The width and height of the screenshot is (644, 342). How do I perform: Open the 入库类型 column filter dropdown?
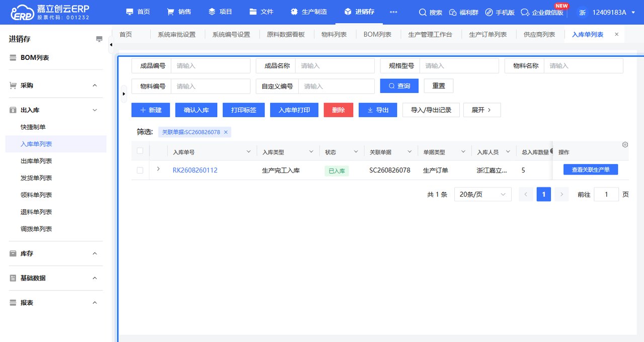pos(311,152)
